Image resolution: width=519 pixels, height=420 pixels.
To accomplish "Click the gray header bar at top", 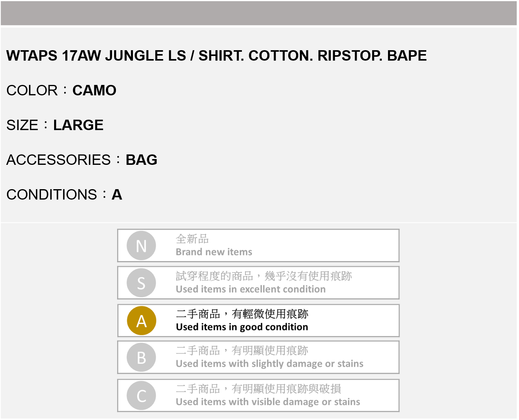I will tap(259, 13).
